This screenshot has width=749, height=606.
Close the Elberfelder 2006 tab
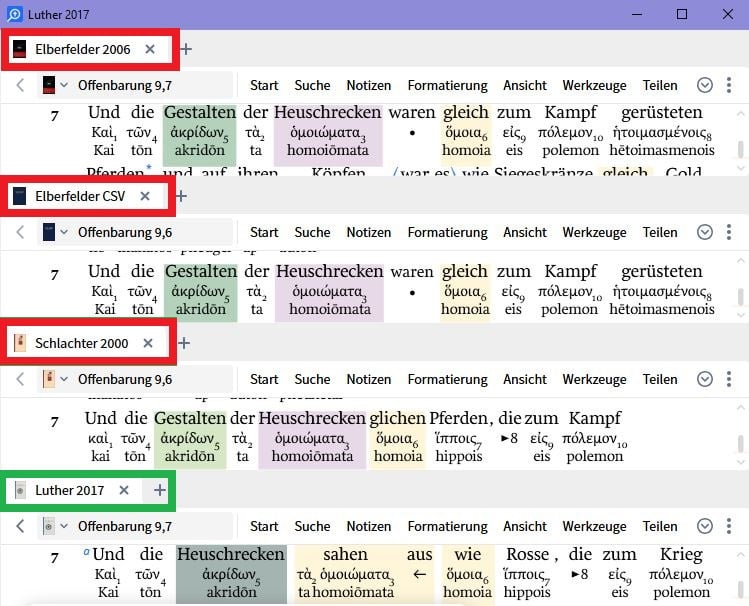[150, 49]
